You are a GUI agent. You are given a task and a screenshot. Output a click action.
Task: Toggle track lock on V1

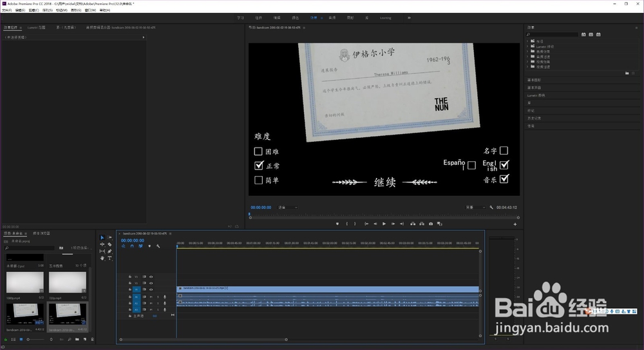130,289
